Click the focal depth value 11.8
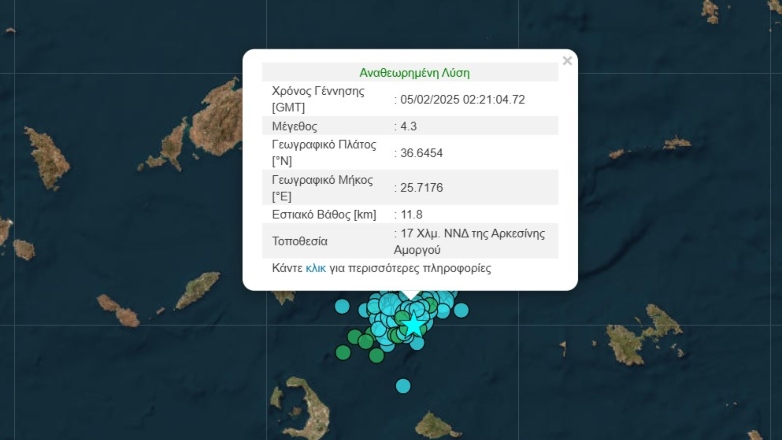 coord(410,215)
